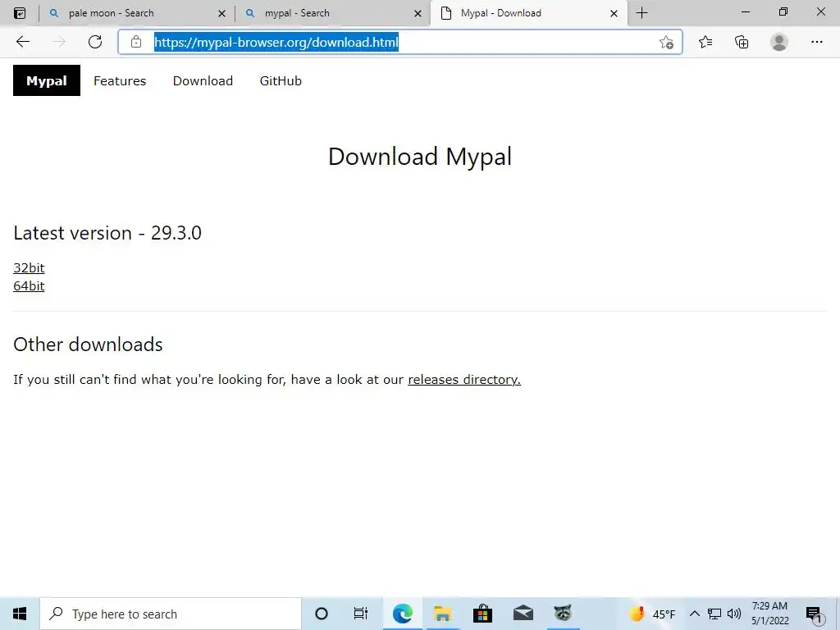Add this page to favorites
The width and height of the screenshot is (840, 630).
pos(666,43)
